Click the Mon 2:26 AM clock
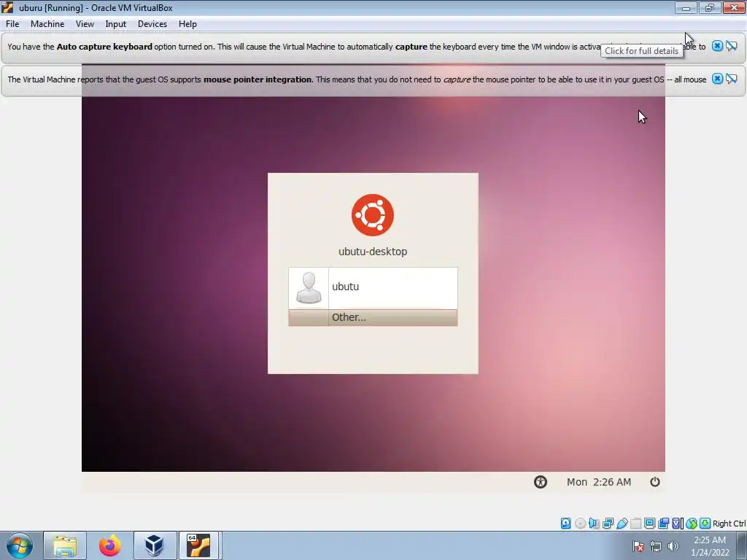The width and height of the screenshot is (747, 560). tap(599, 482)
